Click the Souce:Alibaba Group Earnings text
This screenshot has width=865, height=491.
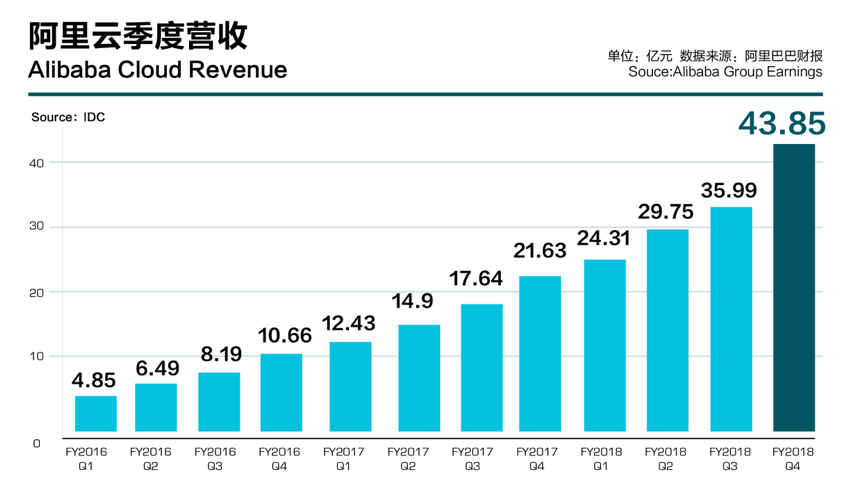tap(725, 72)
